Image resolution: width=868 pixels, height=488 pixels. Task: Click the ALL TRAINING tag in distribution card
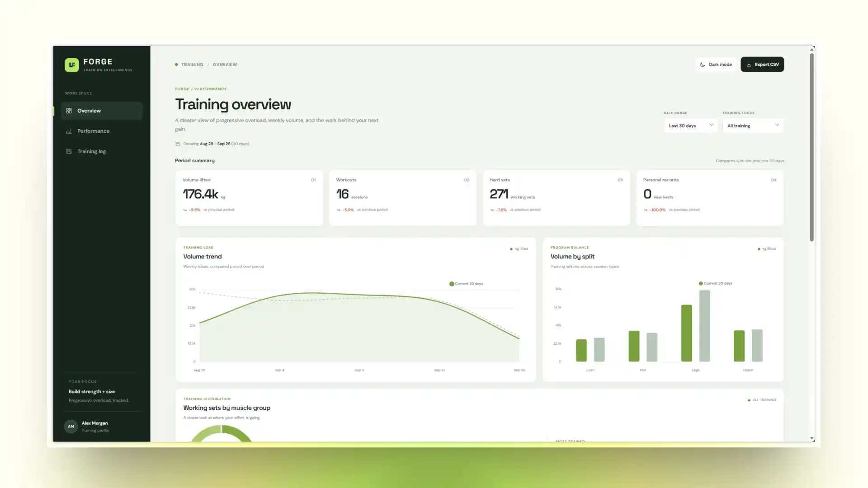pyautogui.click(x=762, y=400)
